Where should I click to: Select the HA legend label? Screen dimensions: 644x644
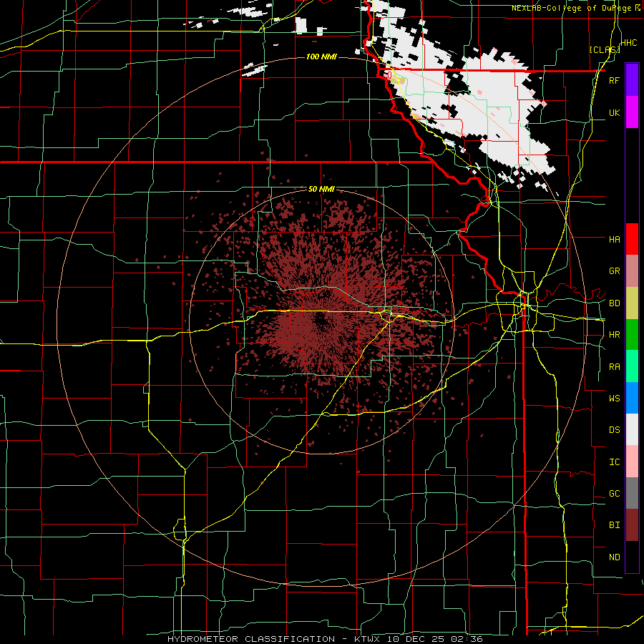[x=614, y=240]
